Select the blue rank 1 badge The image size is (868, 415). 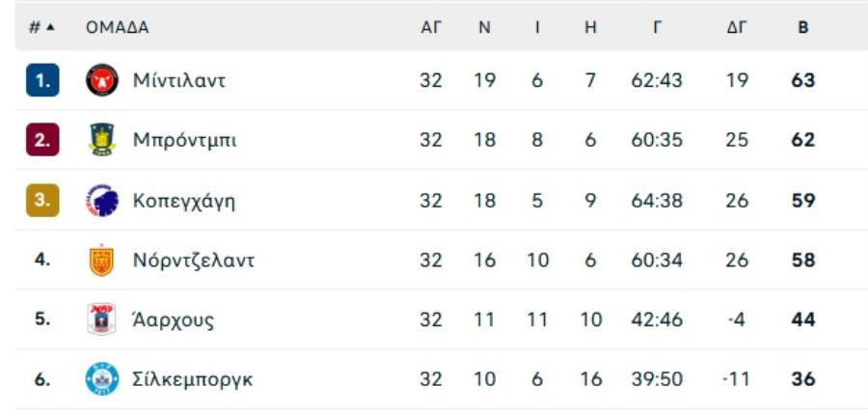(42, 80)
